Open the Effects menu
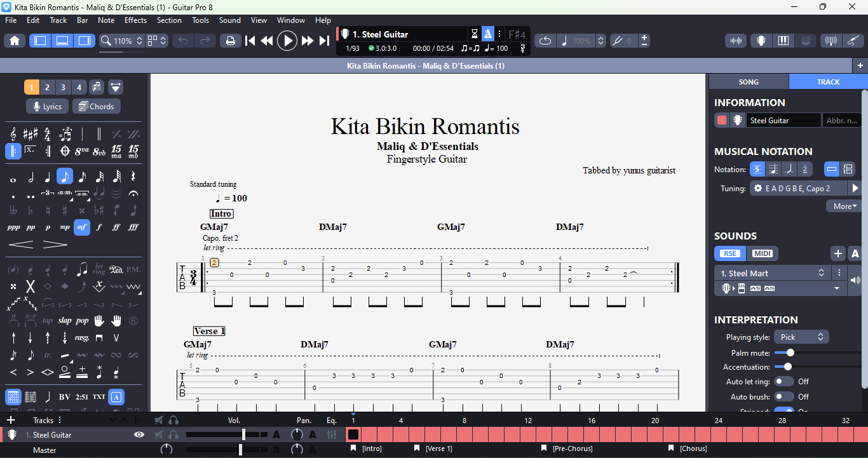 point(135,20)
